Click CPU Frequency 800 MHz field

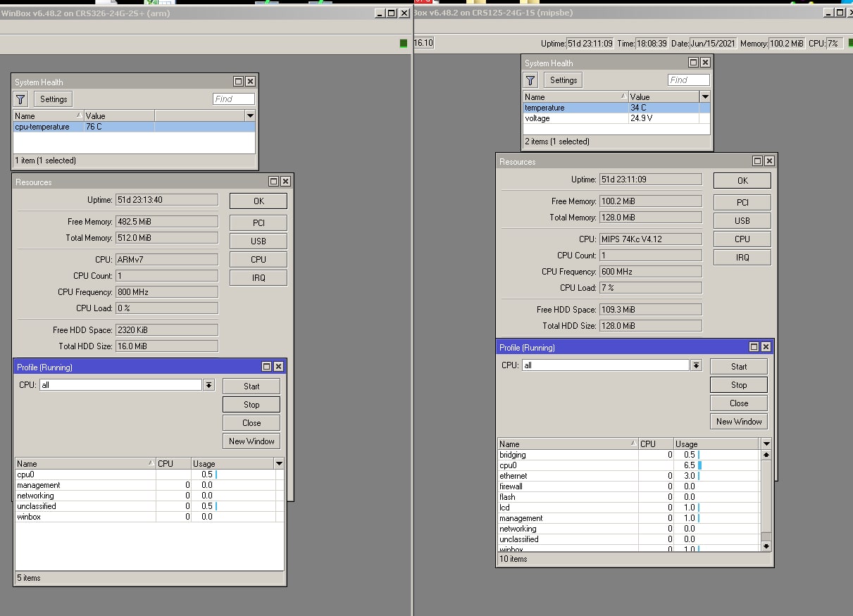click(x=166, y=292)
